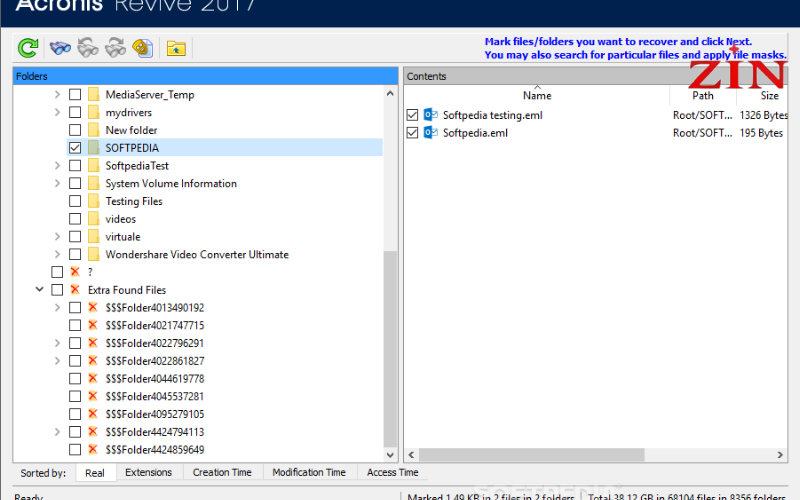Click the Up One Folder toolbar icon
The width and height of the screenshot is (800, 500).
[176, 48]
